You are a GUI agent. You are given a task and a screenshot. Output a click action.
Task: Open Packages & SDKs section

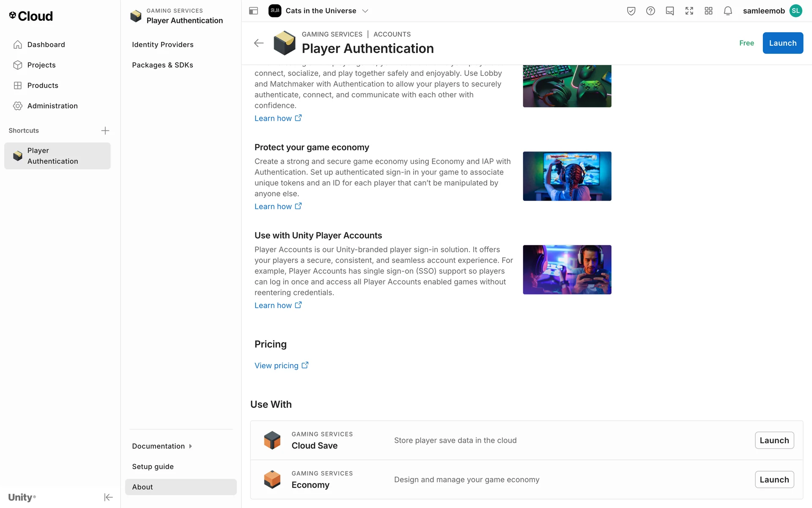coord(162,65)
